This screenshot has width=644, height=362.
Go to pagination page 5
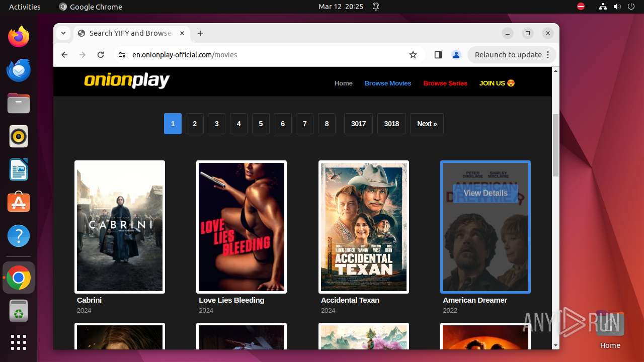[261, 124]
